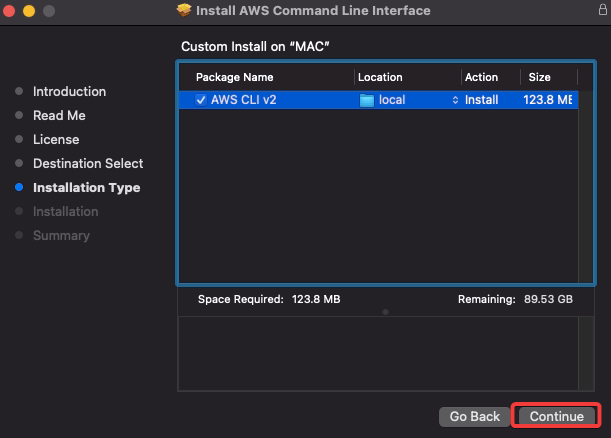Click the Location column header

click(380, 77)
